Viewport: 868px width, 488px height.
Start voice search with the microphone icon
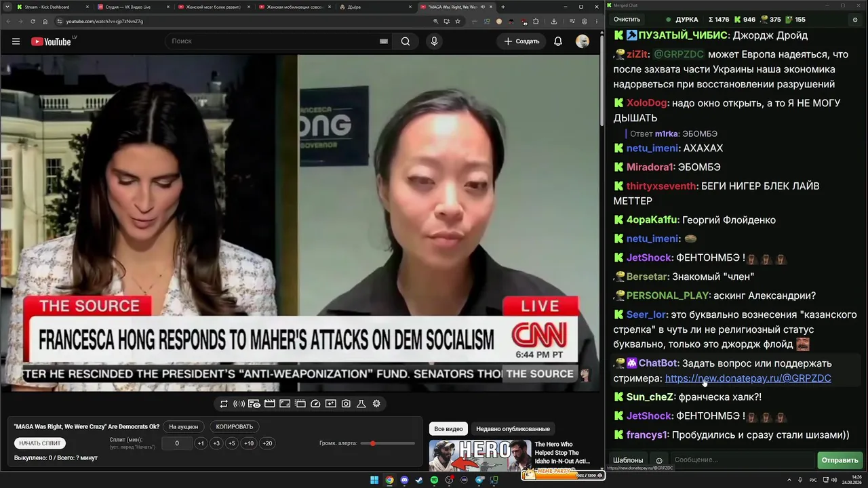click(435, 41)
